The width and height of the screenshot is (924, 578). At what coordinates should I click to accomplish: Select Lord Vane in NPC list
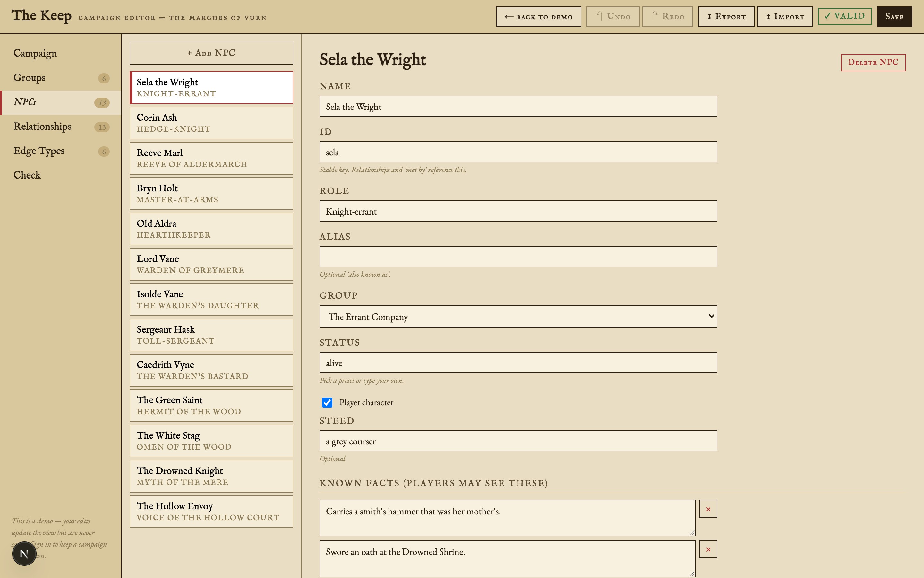(x=211, y=264)
